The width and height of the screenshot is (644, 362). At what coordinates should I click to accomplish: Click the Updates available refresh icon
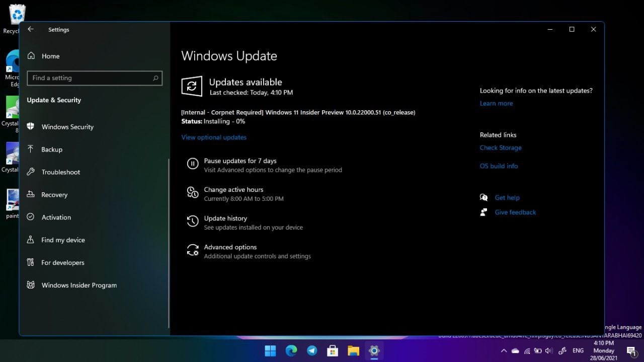tap(192, 86)
